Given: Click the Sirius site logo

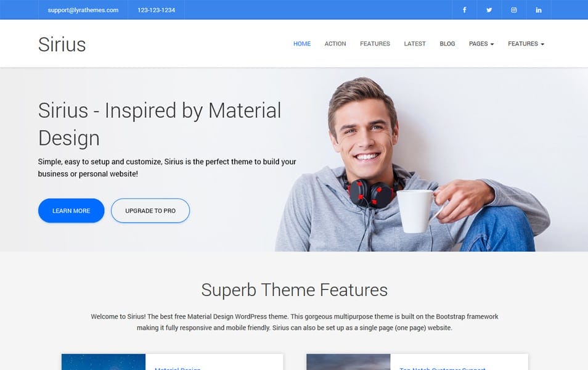Looking at the screenshot, I should [62, 44].
